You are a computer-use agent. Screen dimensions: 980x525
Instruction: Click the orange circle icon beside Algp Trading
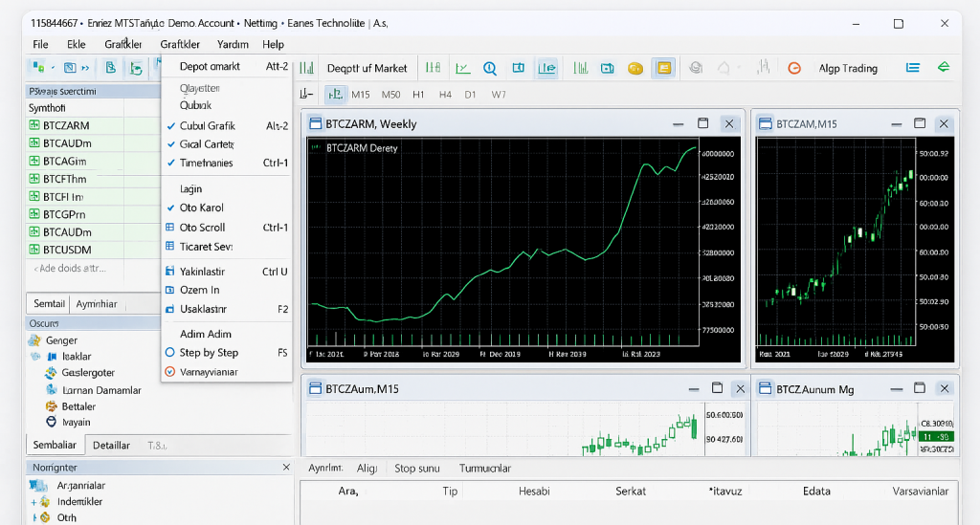[x=794, y=68]
